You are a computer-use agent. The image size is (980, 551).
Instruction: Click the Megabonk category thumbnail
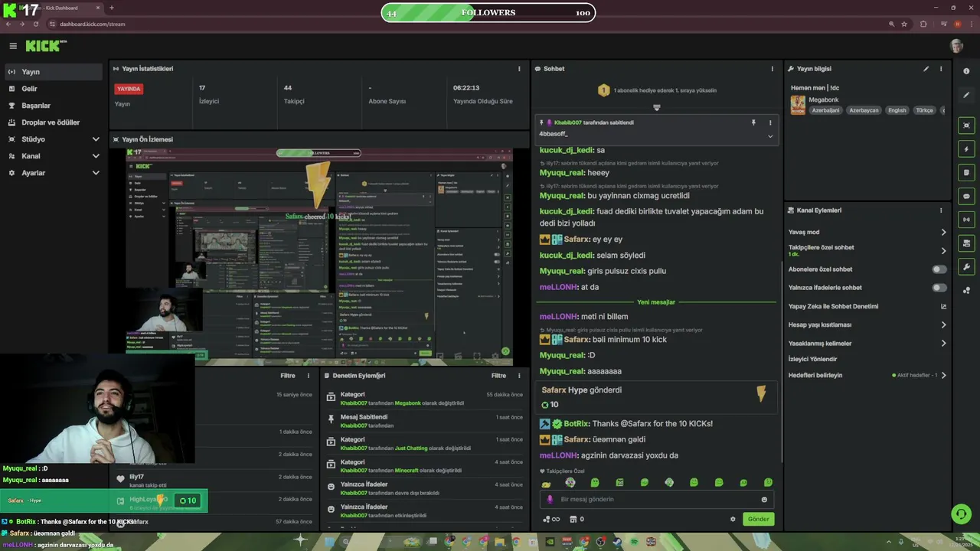point(798,105)
